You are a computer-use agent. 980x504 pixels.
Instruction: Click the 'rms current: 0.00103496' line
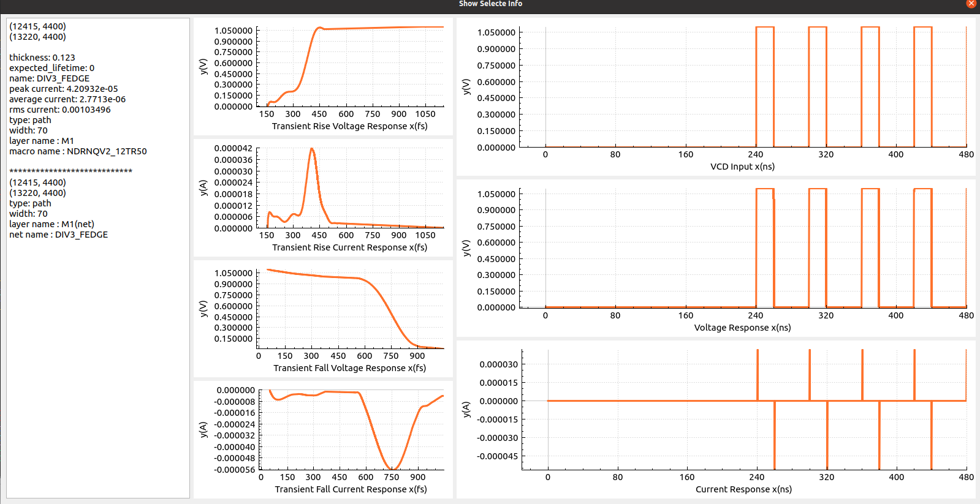click(x=60, y=110)
